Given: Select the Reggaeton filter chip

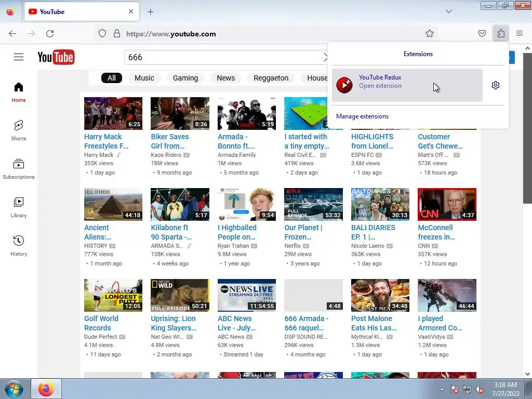Looking at the screenshot, I should (x=271, y=78).
